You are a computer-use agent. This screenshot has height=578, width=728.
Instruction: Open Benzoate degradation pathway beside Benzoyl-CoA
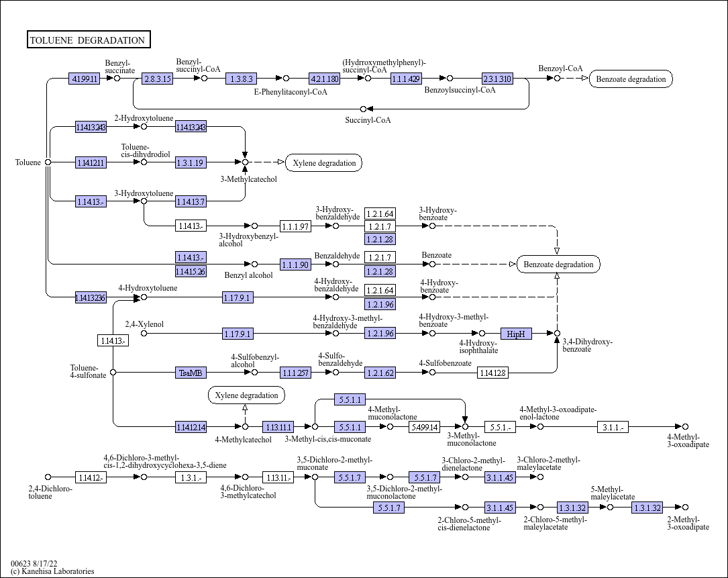point(631,79)
